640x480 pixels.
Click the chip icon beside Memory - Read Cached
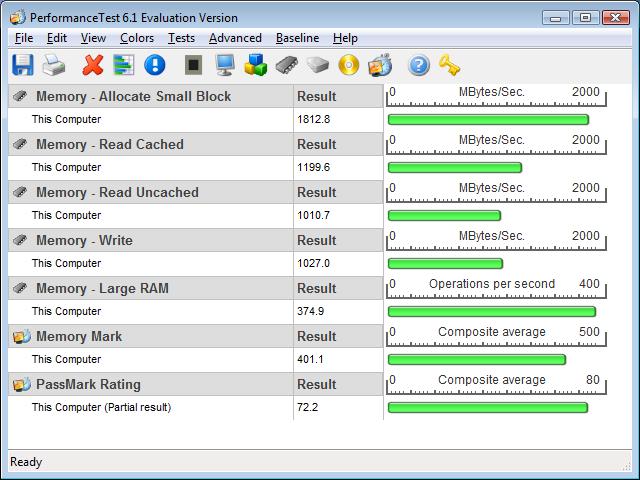pos(20,144)
